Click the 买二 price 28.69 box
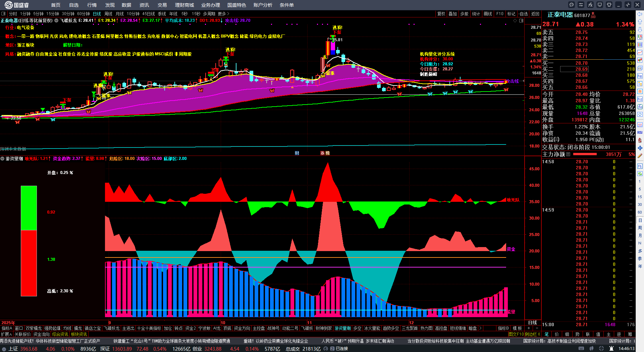This screenshot has width=644, height=352. tap(574, 69)
